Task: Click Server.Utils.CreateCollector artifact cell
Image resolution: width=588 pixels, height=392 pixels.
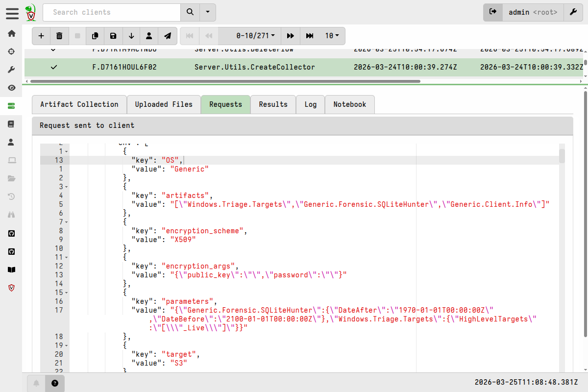Action: [x=255, y=67]
